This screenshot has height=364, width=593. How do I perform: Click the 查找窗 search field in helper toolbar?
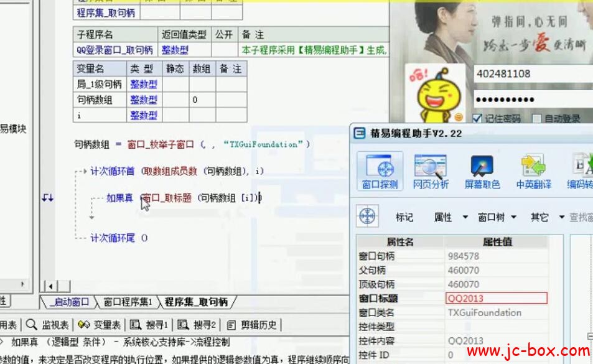(581, 217)
